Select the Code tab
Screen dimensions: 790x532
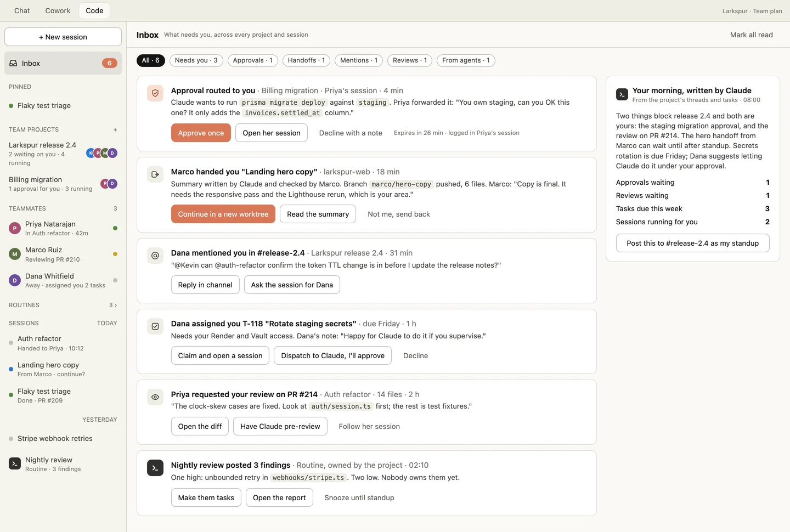tap(94, 10)
